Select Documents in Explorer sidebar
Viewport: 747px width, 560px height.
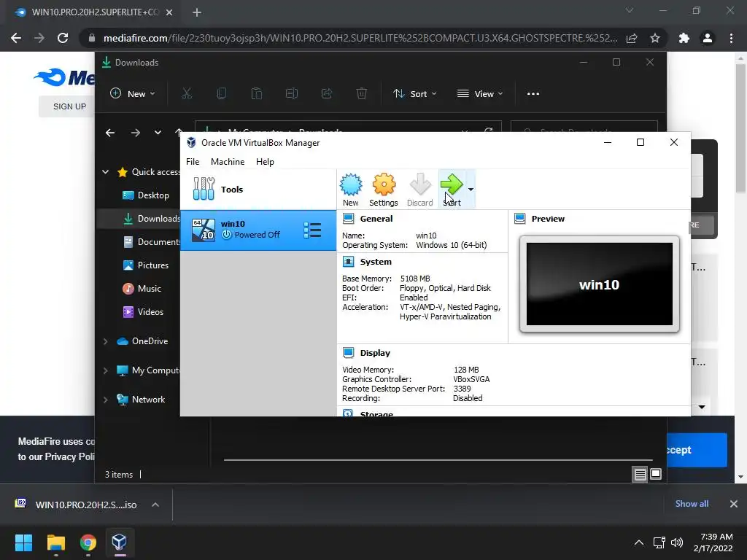[152, 242]
